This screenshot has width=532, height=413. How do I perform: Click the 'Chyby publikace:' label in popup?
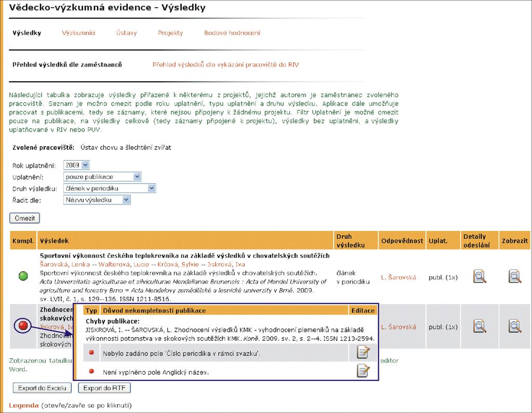click(x=113, y=321)
